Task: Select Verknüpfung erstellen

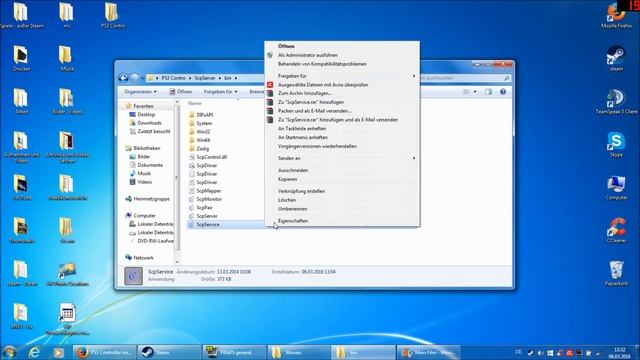Action: click(301, 191)
